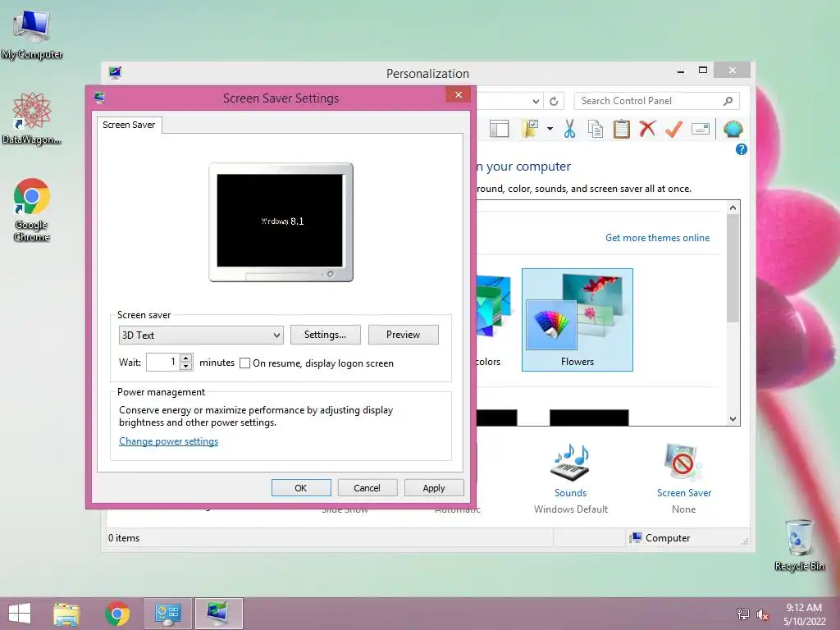Open Get more themes online link

(x=657, y=238)
